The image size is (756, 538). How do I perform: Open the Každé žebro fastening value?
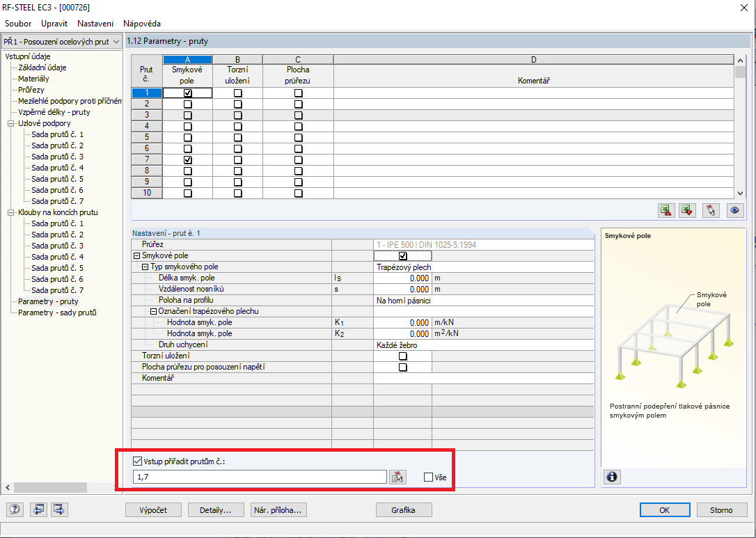(x=484, y=345)
